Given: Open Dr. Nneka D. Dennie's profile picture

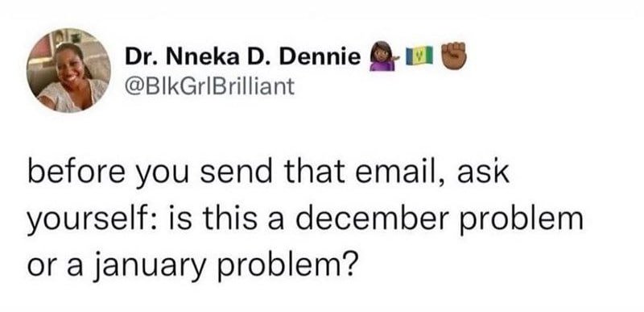Looking at the screenshot, I should point(69,70).
